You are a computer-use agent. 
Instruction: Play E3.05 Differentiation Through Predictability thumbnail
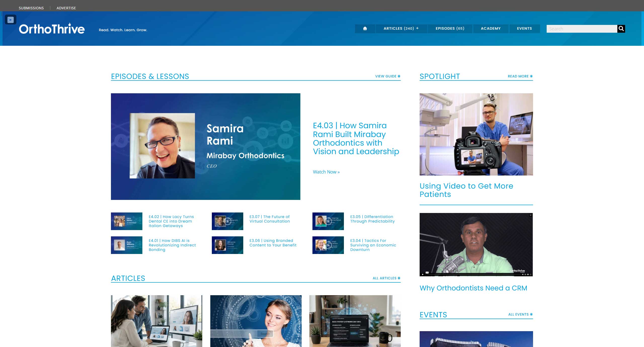pyautogui.click(x=328, y=221)
